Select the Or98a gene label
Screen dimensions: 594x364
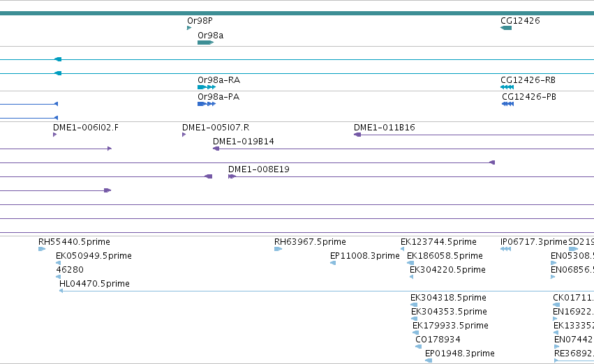210,36
